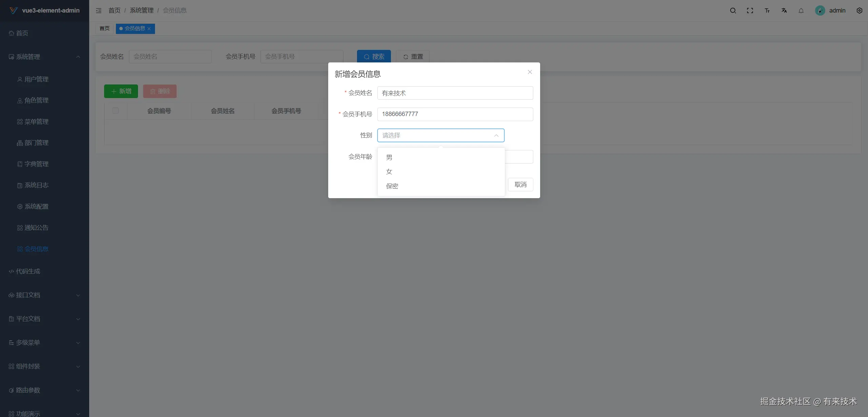This screenshot has width=868, height=417.
Task: Open the language translation icon
Action: point(784,11)
